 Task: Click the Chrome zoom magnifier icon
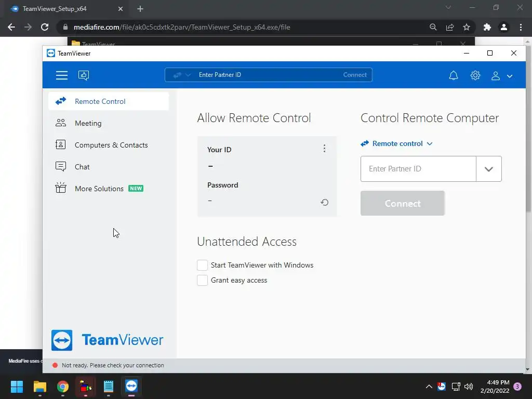pyautogui.click(x=433, y=27)
